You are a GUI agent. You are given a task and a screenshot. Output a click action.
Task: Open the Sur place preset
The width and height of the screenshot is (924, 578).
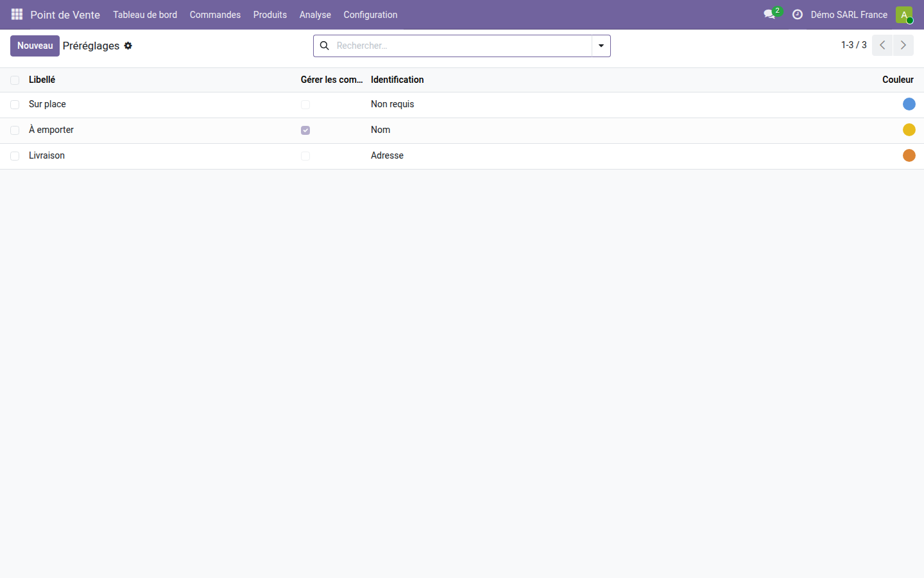coord(47,104)
